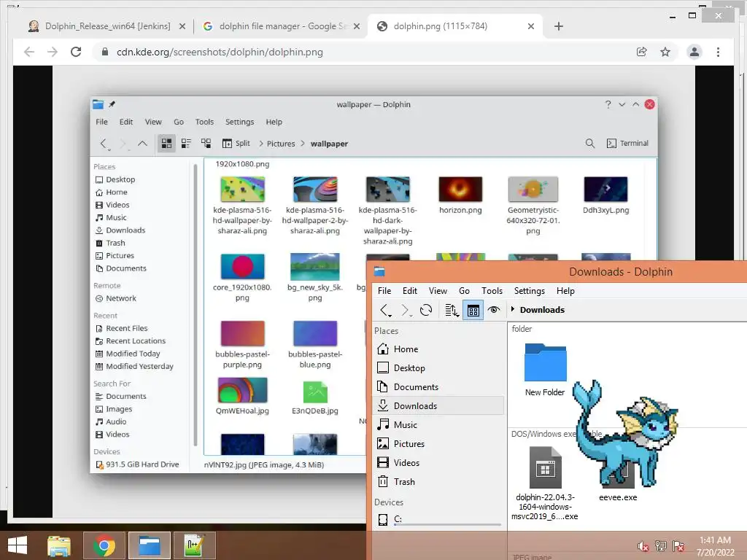Go forward in Downloads Dolphin window
The width and height of the screenshot is (747, 560).
pos(406,310)
